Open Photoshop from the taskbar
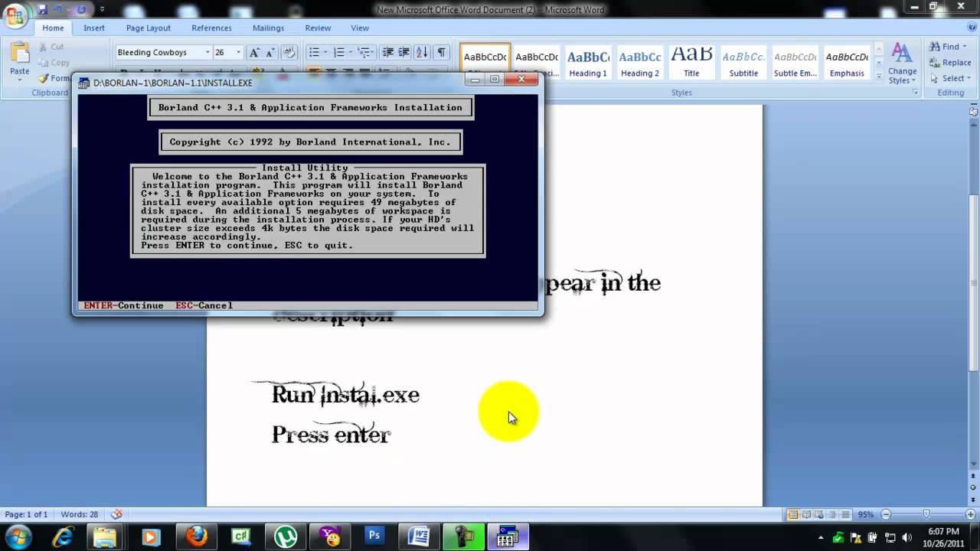 (x=374, y=537)
